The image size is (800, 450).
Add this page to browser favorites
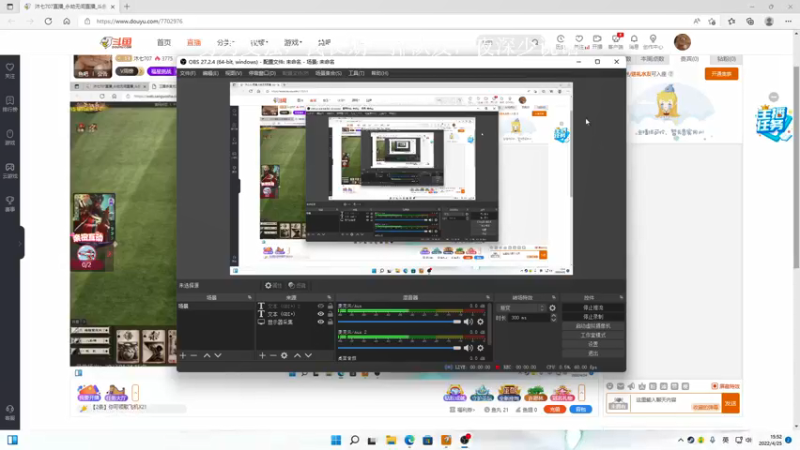coord(712,21)
